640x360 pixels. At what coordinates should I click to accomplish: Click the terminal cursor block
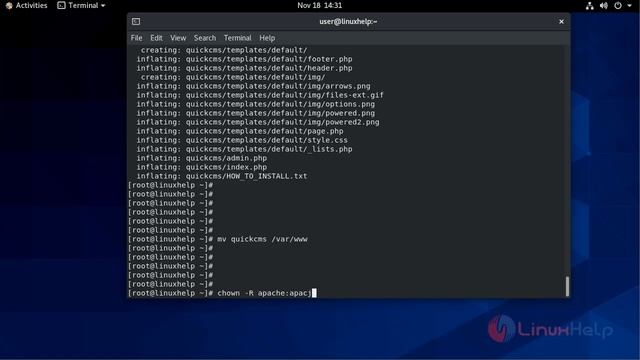click(x=314, y=293)
